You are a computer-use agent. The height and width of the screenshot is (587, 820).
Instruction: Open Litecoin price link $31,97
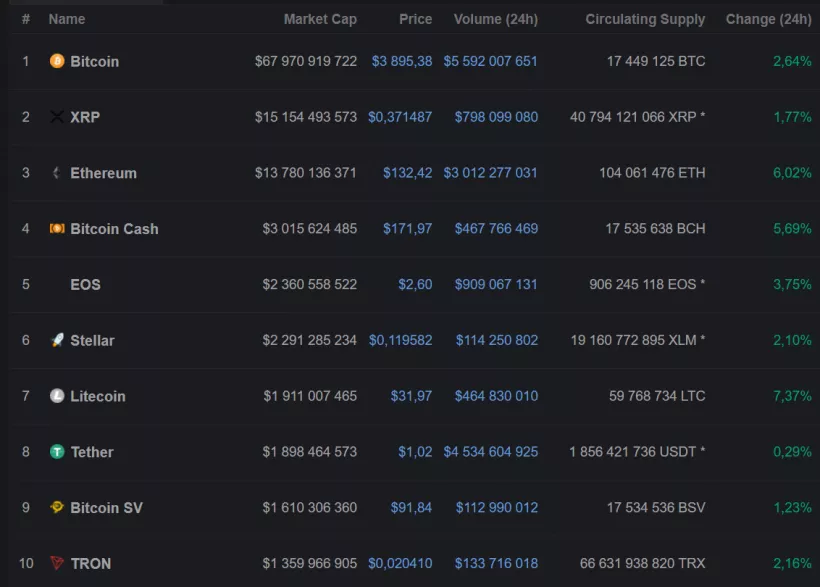point(411,396)
